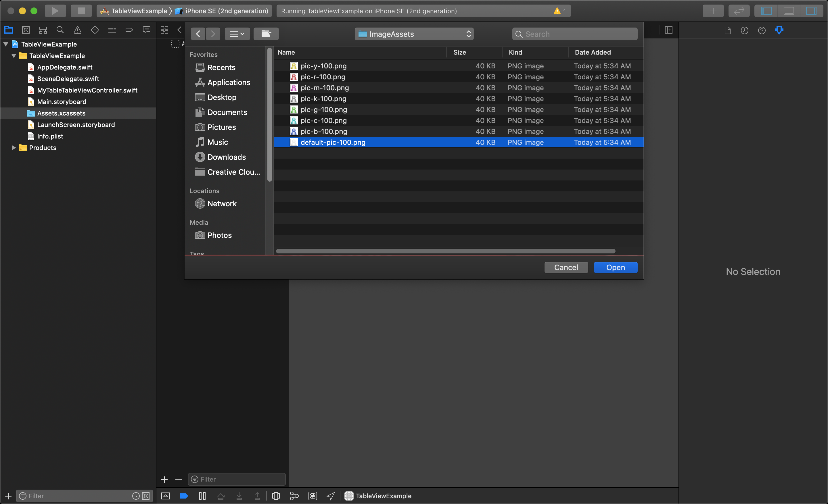Image resolution: width=828 pixels, height=504 pixels.
Task: Click the Open button
Action: pyautogui.click(x=615, y=267)
